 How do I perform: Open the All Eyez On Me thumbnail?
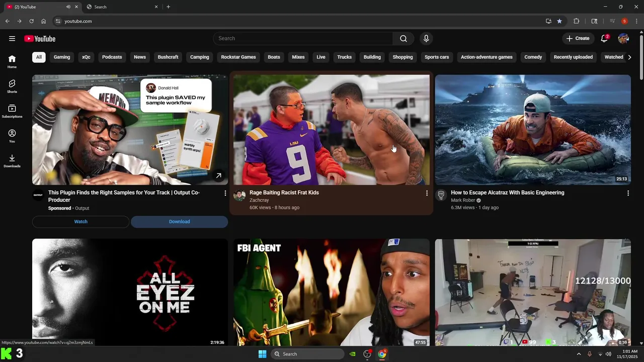(x=130, y=293)
